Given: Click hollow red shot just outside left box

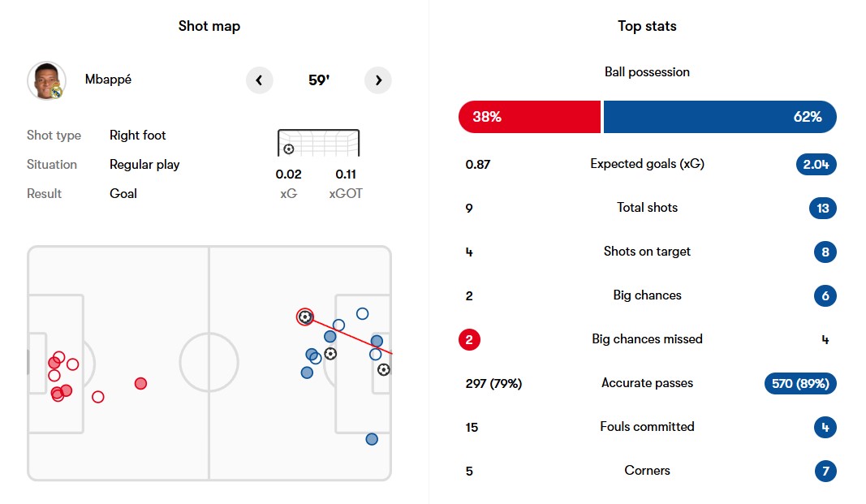Looking at the screenshot, I should pos(98,397).
